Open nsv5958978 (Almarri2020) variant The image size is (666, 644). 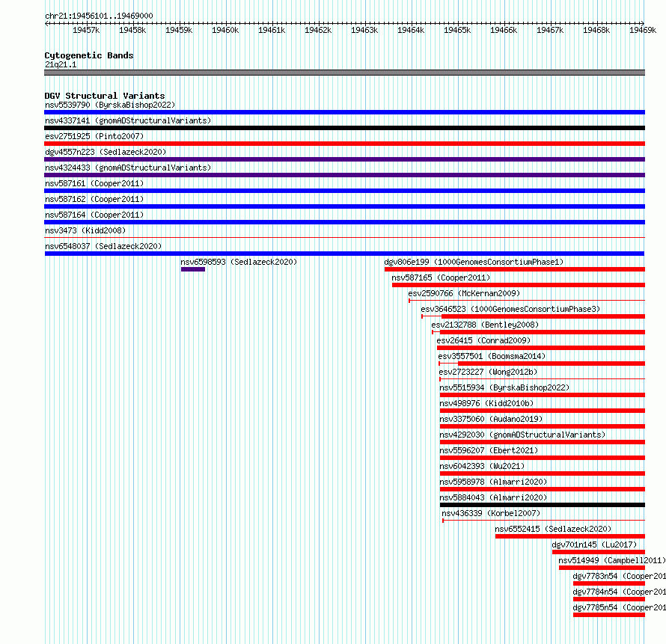pos(493,482)
